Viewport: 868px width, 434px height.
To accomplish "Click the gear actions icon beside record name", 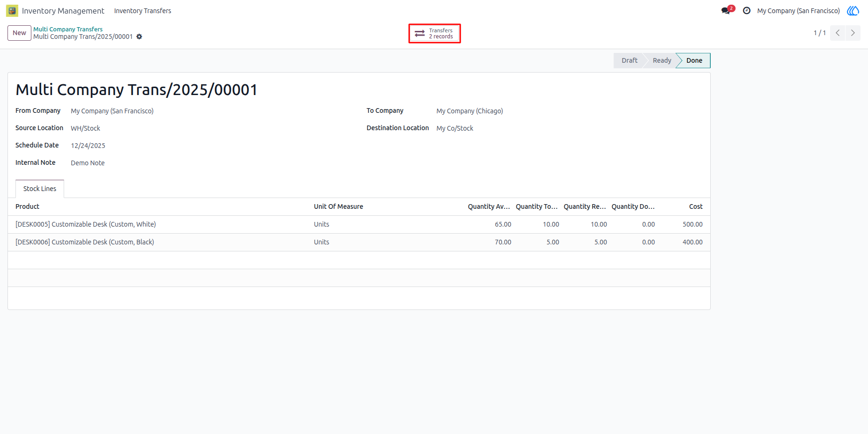I will coord(139,37).
